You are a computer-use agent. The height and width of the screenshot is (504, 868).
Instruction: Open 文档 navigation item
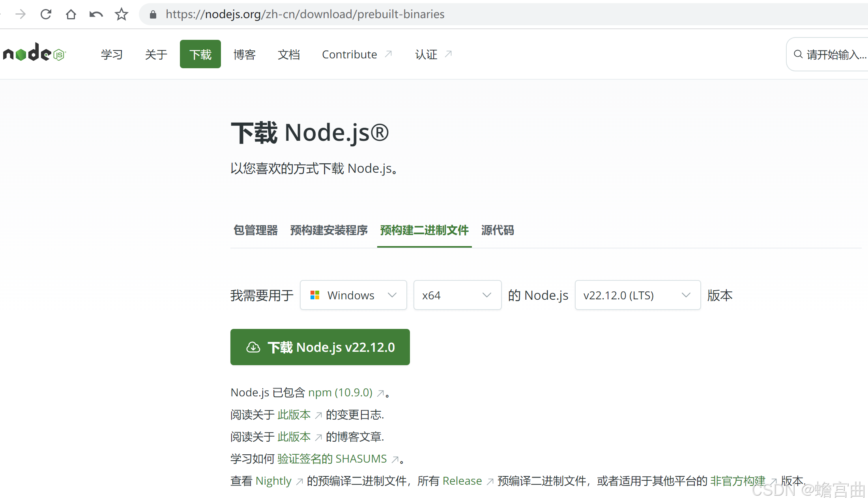click(289, 54)
